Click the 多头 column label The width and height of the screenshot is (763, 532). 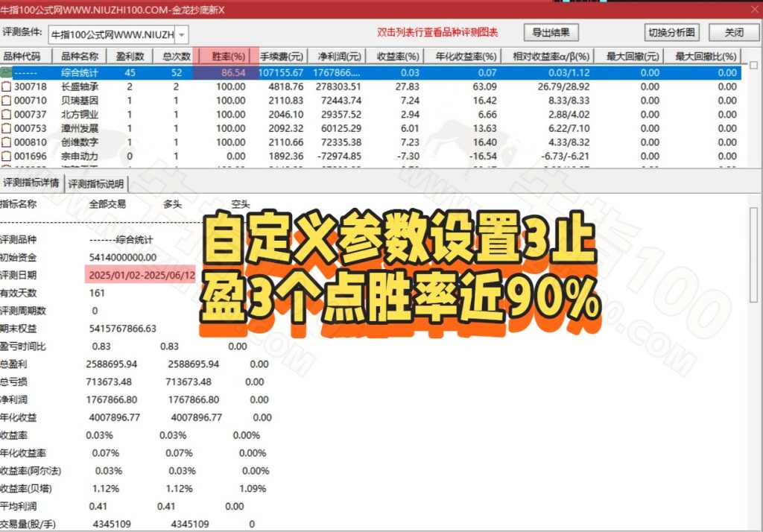point(173,204)
